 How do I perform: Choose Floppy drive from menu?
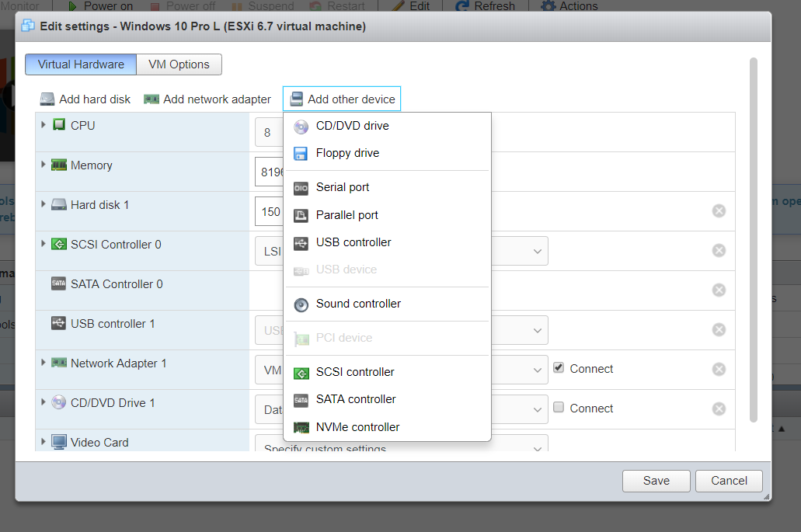387,153
